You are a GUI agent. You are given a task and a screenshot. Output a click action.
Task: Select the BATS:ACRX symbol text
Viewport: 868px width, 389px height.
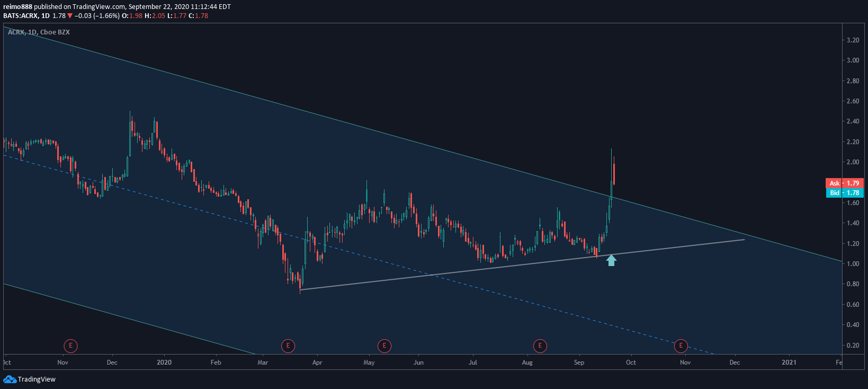tap(21, 16)
